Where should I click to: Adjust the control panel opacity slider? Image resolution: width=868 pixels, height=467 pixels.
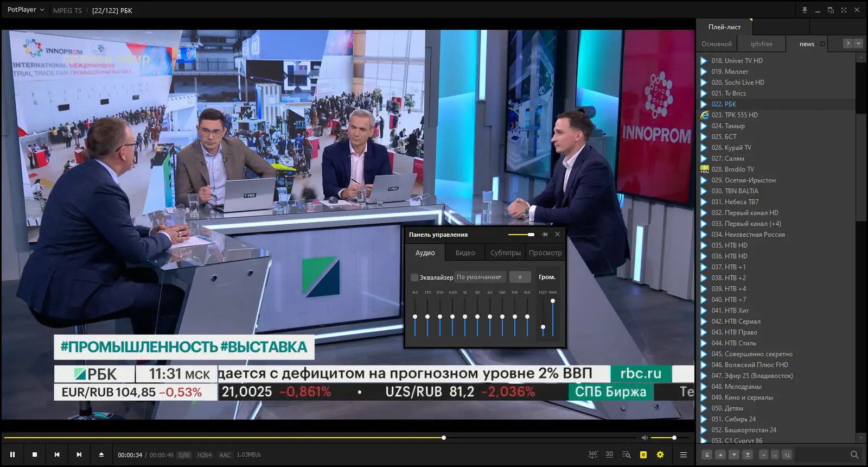(521, 235)
